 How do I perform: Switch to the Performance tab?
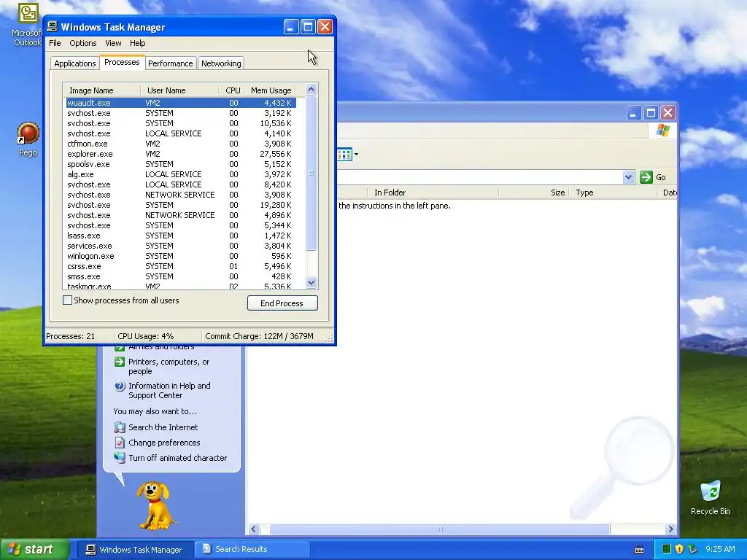tap(171, 63)
